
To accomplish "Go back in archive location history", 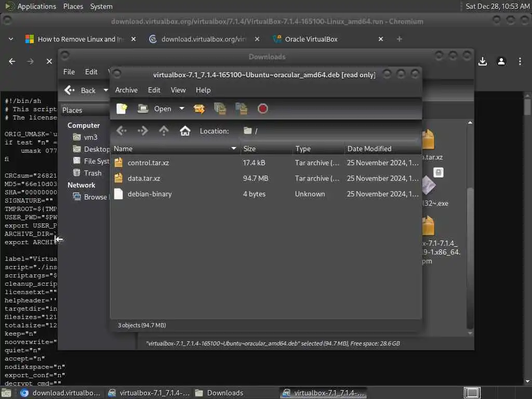I will [122, 130].
